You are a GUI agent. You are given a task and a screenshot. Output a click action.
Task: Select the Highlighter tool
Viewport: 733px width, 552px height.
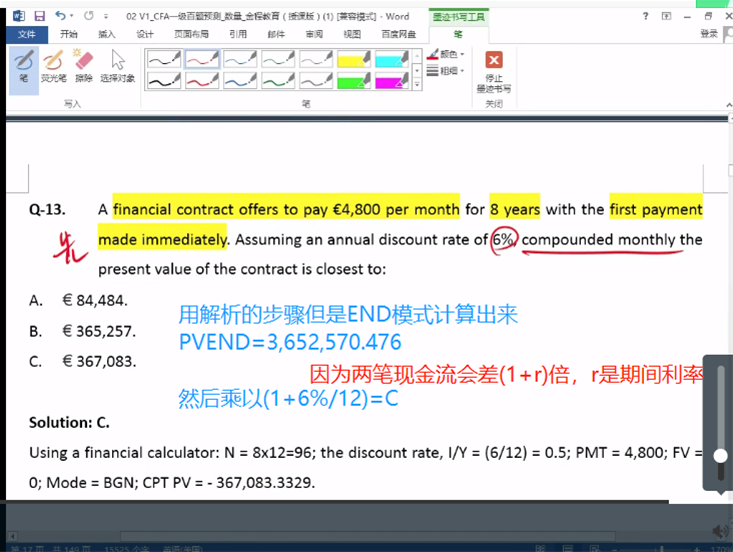[x=53, y=67]
